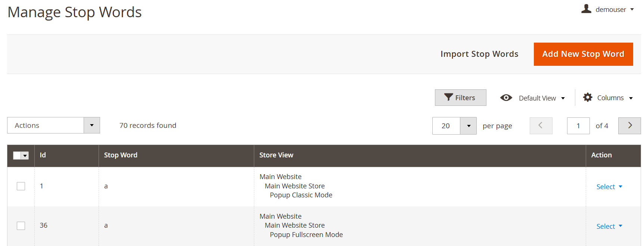Click the current page number input field
This screenshot has width=644, height=246.
coord(578,126)
